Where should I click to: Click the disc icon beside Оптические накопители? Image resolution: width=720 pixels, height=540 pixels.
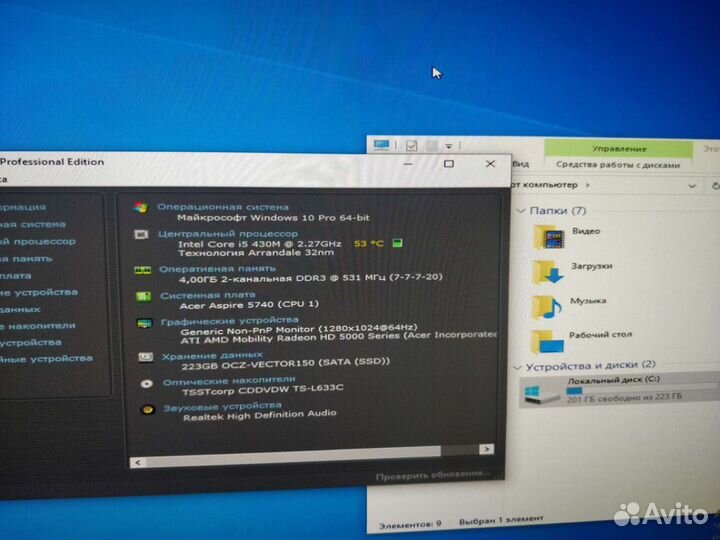pyautogui.click(x=146, y=383)
